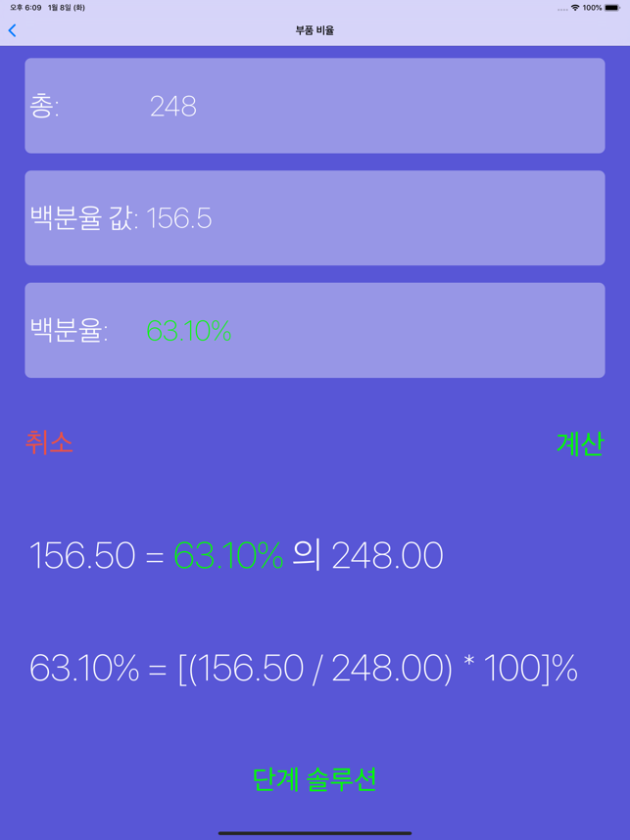This screenshot has width=630, height=840.
Task: Tap the 총: label
Action: point(44,106)
